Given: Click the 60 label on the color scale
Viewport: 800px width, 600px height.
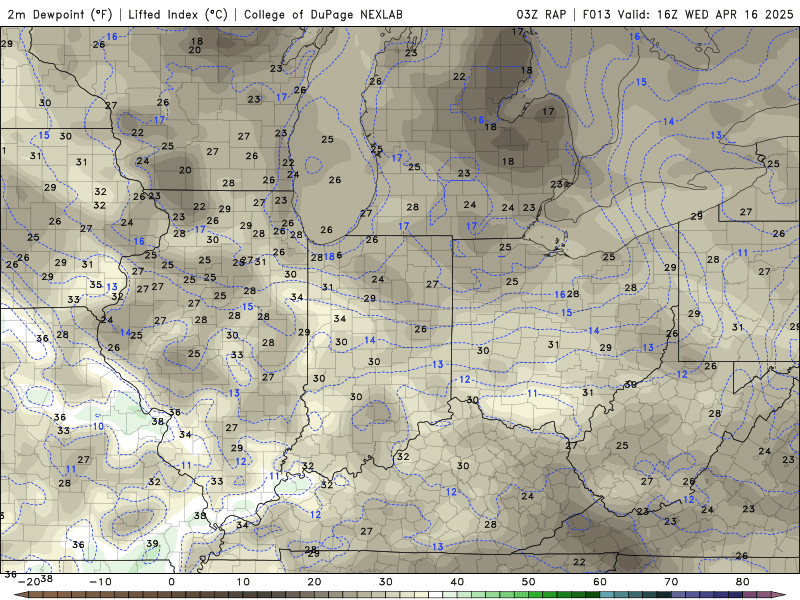Looking at the screenshot, I should pyautogui.click(x=600, y=582).
